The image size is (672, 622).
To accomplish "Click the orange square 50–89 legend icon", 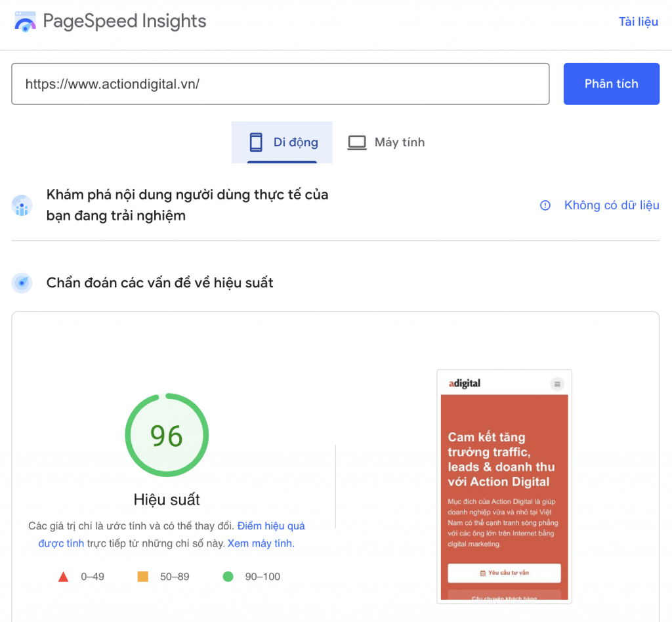I will [x=142, y=577].
